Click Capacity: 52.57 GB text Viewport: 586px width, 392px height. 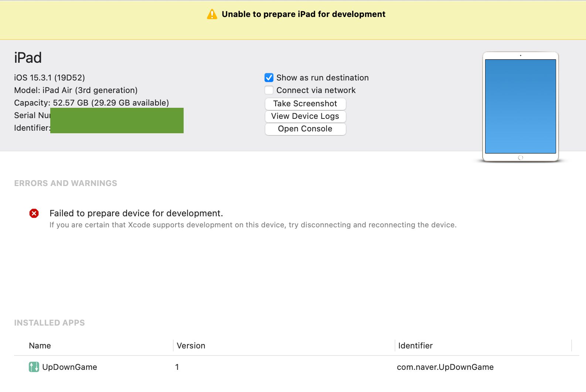[91, 103]
